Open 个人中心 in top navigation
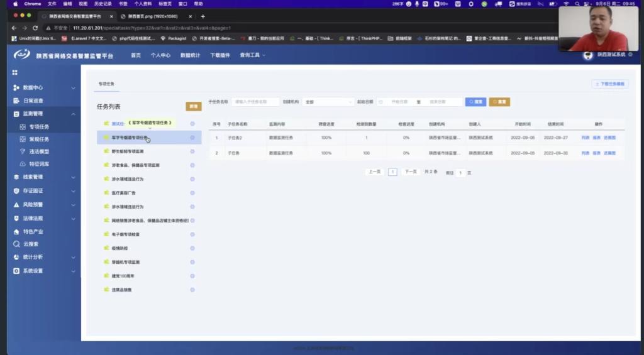644x355 pixels. point(160,55)
